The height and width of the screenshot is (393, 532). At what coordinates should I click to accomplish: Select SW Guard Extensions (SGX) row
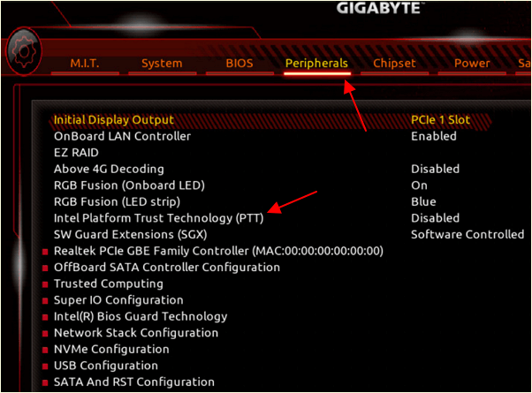(x=130, y=235)
